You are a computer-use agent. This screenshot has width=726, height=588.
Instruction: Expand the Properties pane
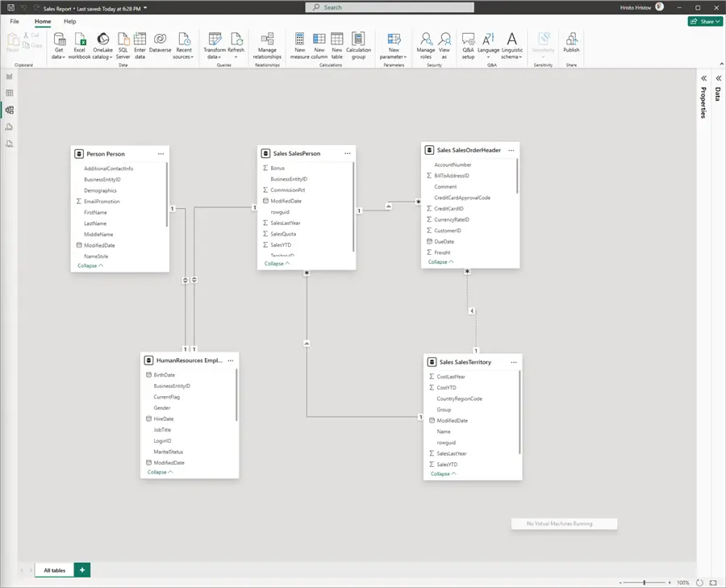pos(703,78)
